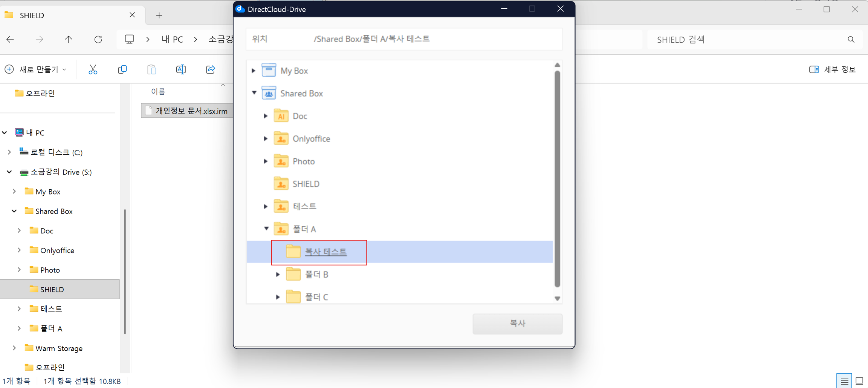
Task: Collapse 폴더 A in DirectCloud tree
Action: (x=266, y=229)
